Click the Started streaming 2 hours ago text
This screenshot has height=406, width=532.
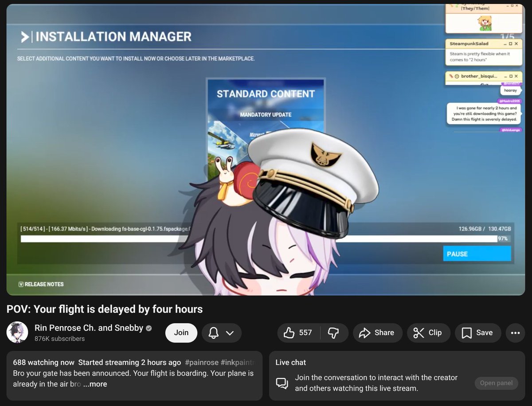pyautogui.click(x=129, y=363)
